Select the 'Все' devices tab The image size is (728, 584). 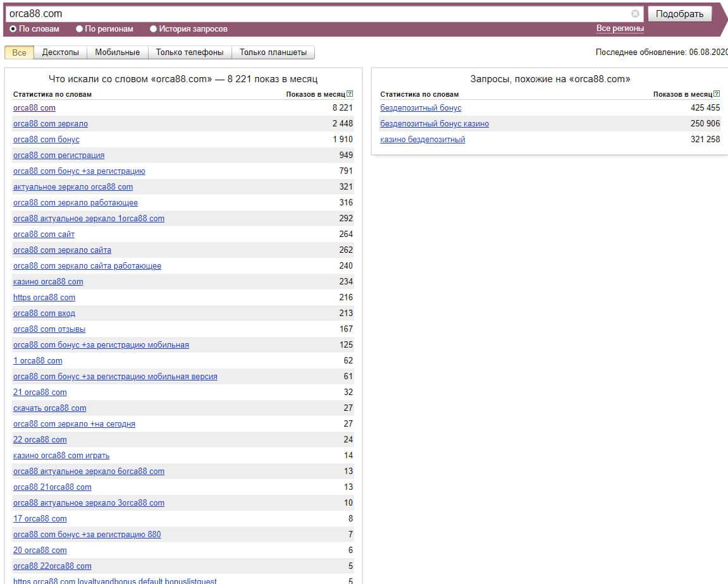[19, 52]
